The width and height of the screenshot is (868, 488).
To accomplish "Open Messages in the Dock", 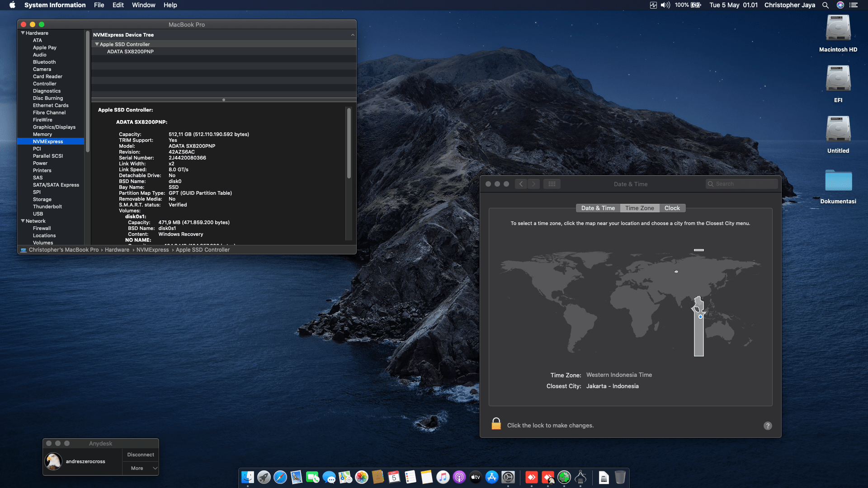I will [x=329, y=477].
